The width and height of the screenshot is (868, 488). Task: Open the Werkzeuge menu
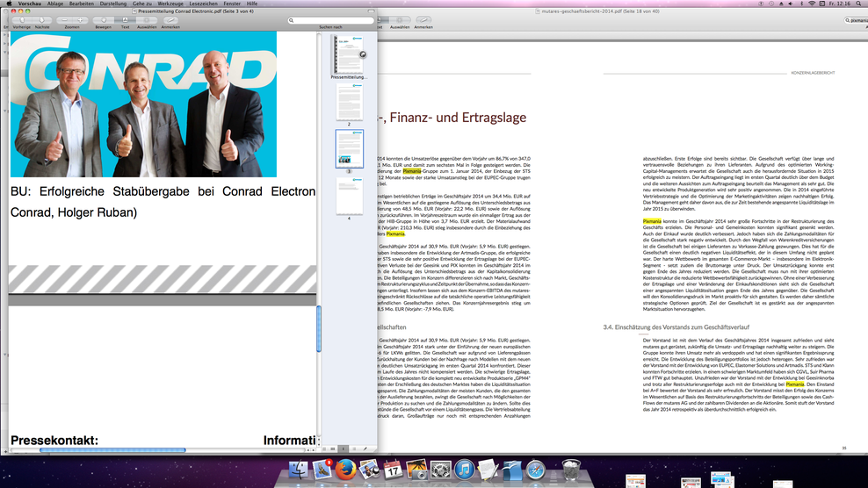pos(170,4)
